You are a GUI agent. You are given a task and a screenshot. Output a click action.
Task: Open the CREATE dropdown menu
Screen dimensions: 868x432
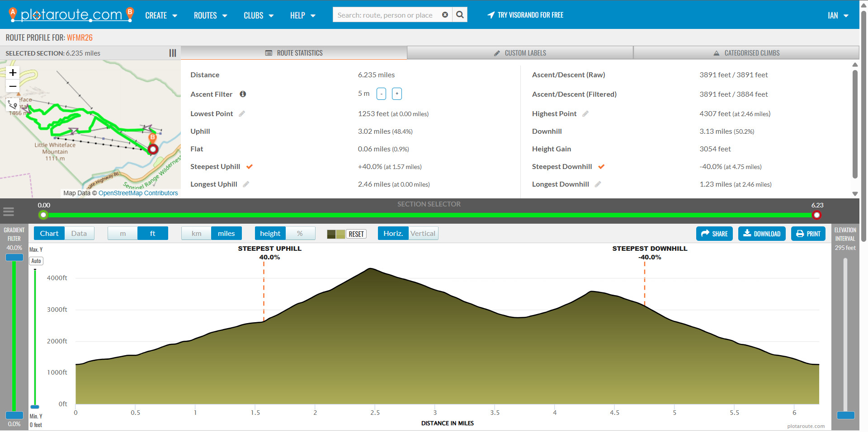tap(161, 15)
